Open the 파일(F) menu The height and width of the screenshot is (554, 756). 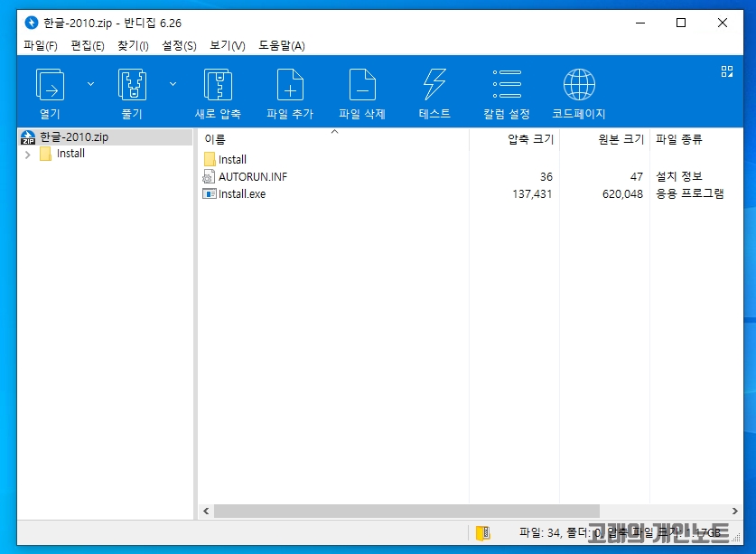click(x=41, y=46)
